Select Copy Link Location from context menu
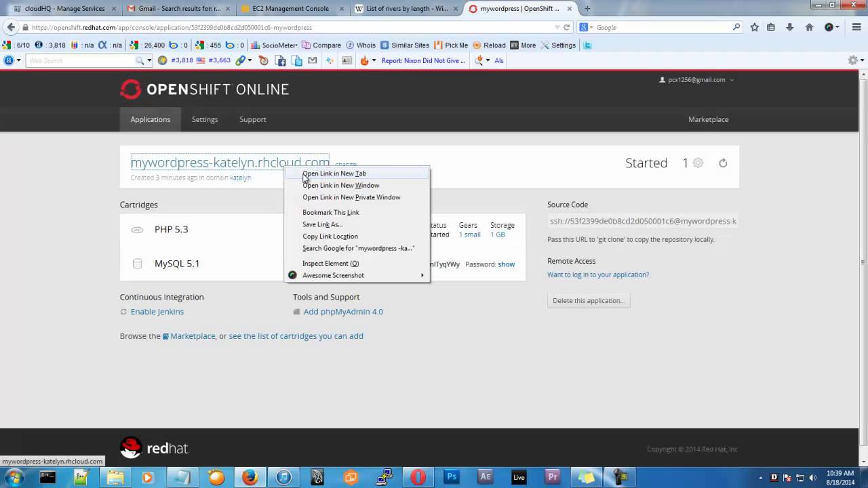 [357, 237]
